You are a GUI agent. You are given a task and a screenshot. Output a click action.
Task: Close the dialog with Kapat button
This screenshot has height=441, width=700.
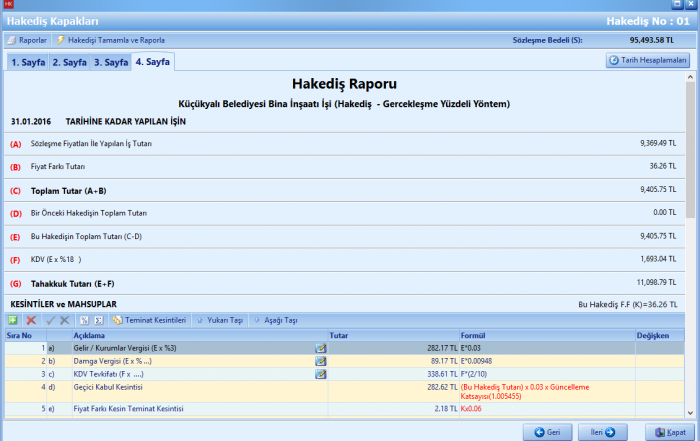(670, 431)
